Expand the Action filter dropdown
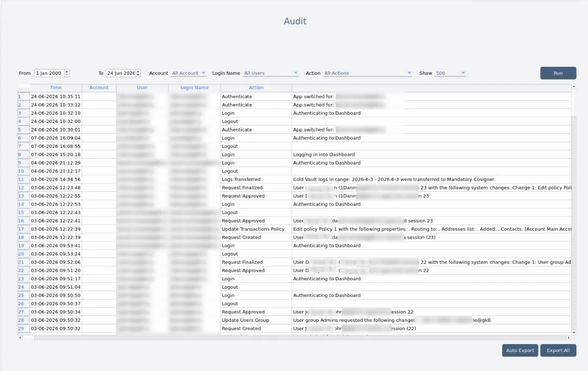Viewport: 588px width, 371px height. pyautogui.click(x=367, y=73)
